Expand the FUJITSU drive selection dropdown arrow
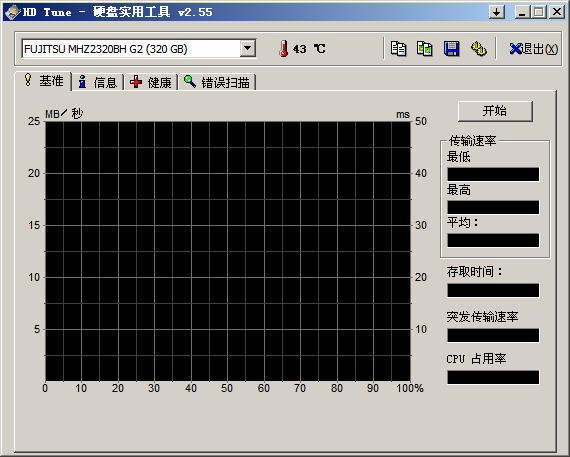570x457 pixels. (248, 48)
